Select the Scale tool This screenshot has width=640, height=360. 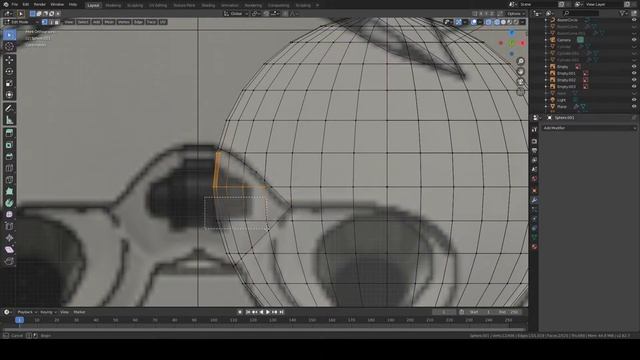(x=9, y=83)
